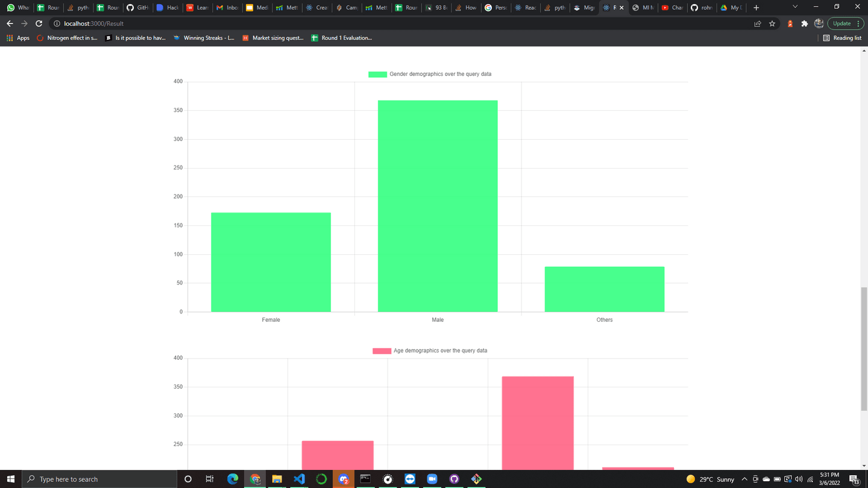Open the 'Is it possible to hav...' bookmark
Viewport: 868px width, 488px height.
135,38
